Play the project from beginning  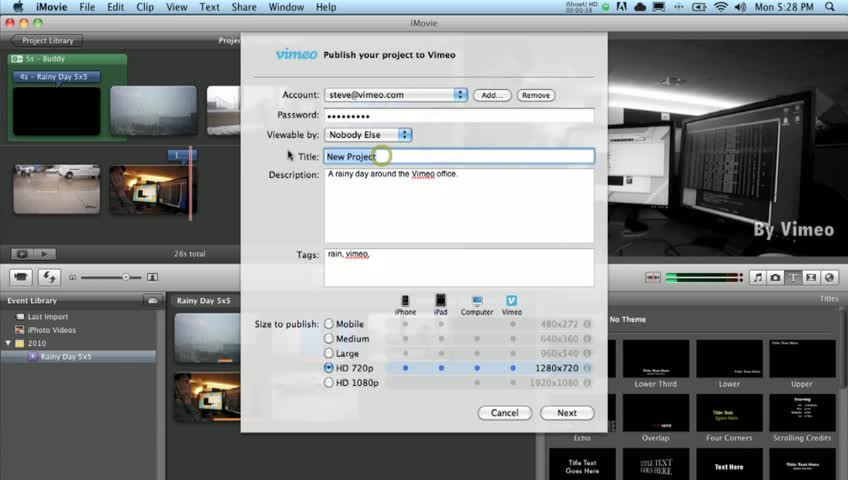pos(44,254)
